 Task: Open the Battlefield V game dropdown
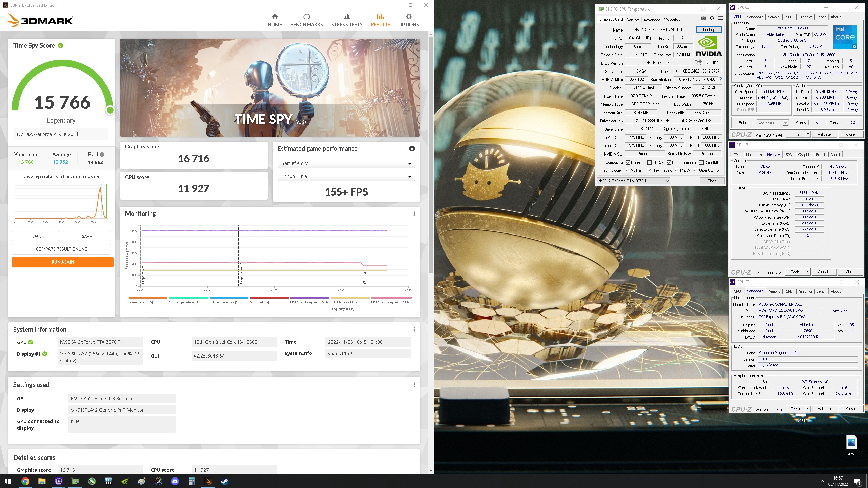346,163
